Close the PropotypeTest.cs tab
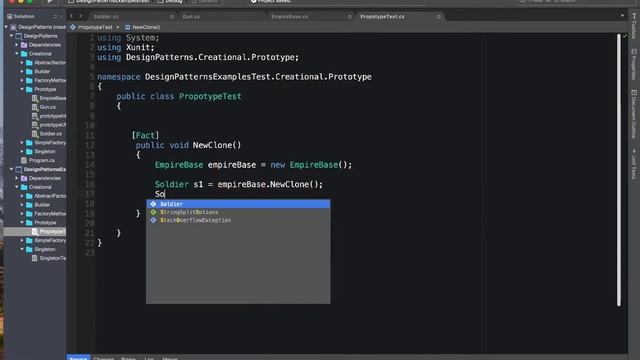 [438, 17]
